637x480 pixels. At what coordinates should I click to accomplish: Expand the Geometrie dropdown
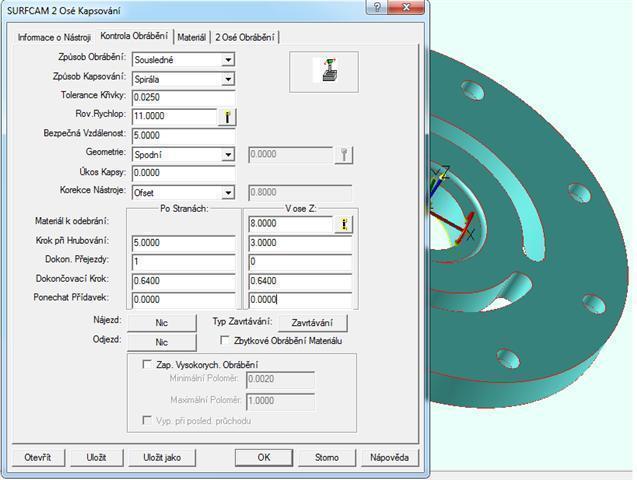(228, 155)
